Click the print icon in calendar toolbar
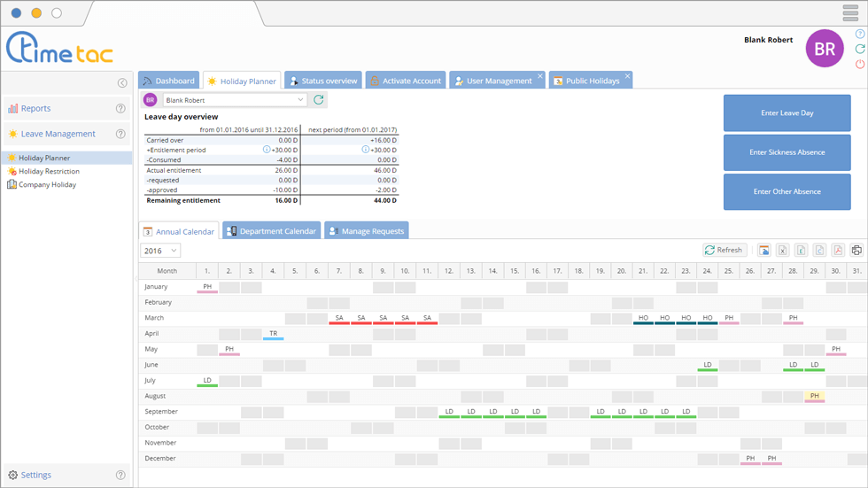This screenshot has height=488, width=868. [856, 251]
